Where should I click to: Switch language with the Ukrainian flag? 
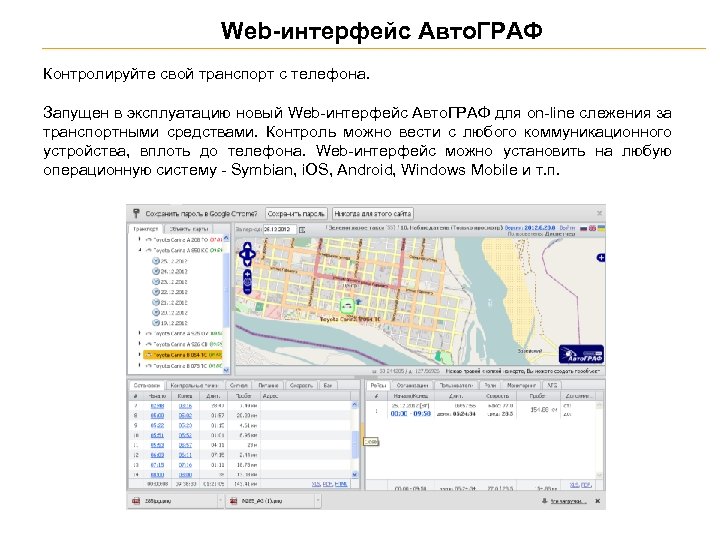coord(601,228)
